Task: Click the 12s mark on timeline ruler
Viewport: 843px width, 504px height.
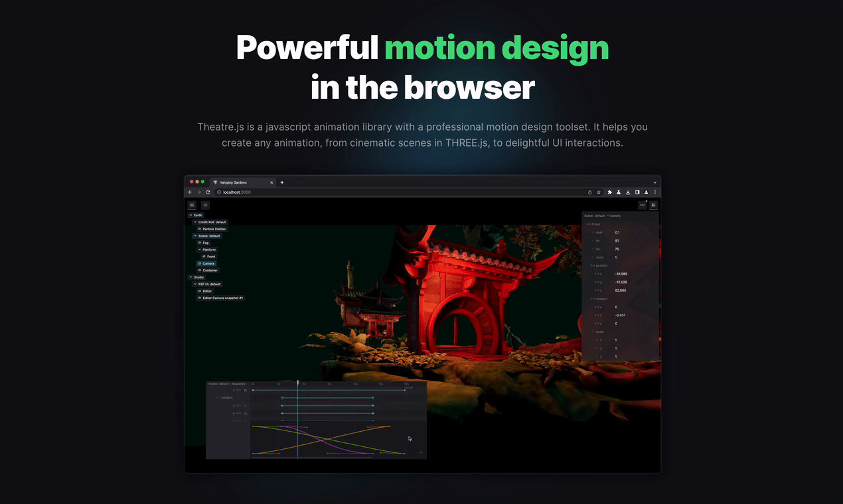Action: coord(355,384)
